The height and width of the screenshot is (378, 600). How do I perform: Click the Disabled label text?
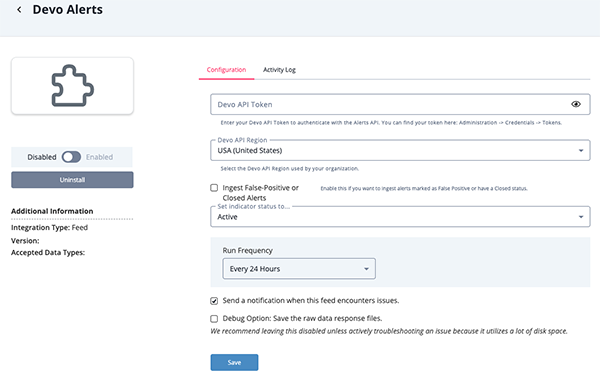(42, 157)
